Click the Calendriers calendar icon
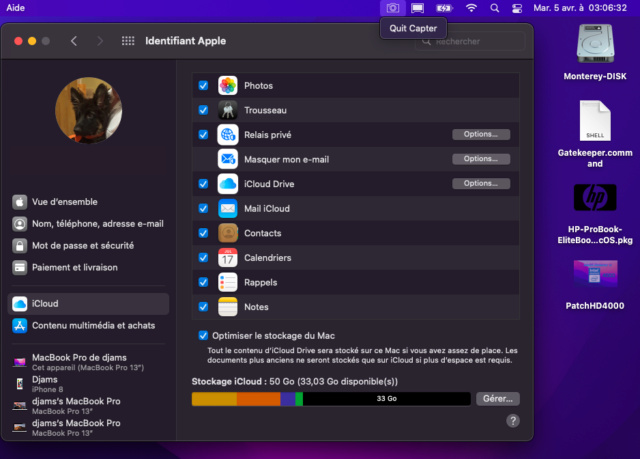 [227, 257]
